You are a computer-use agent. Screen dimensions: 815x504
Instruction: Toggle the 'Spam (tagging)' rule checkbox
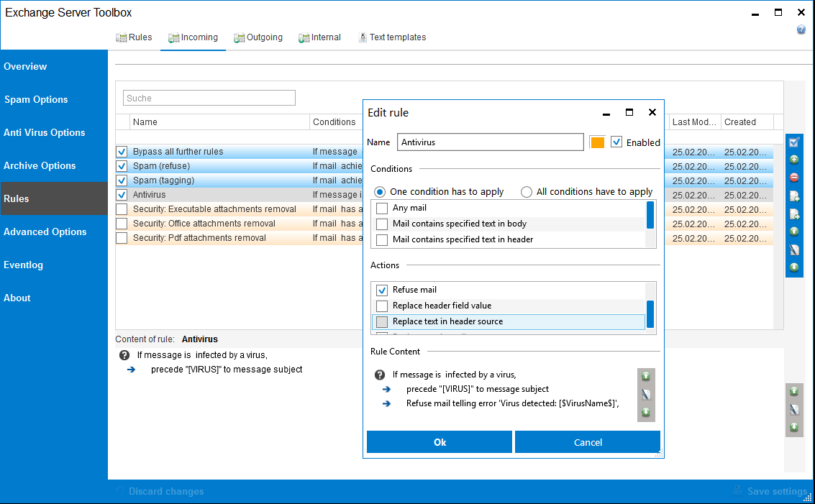122,180
